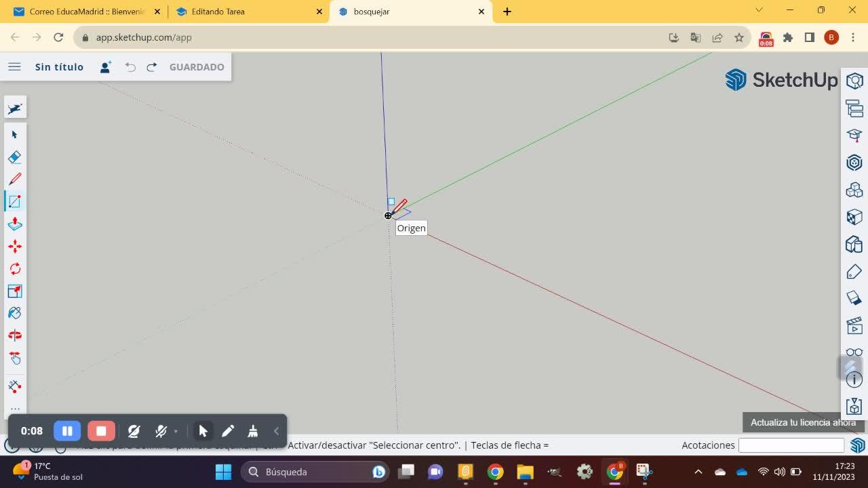Click the Sin título file name

[x=59, y=66]
